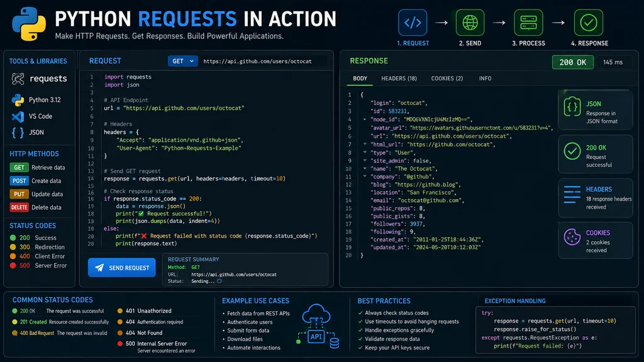The image size is (644, 362).
Task: Click the "location": "San Francisco" line
Action: (414, 192)
